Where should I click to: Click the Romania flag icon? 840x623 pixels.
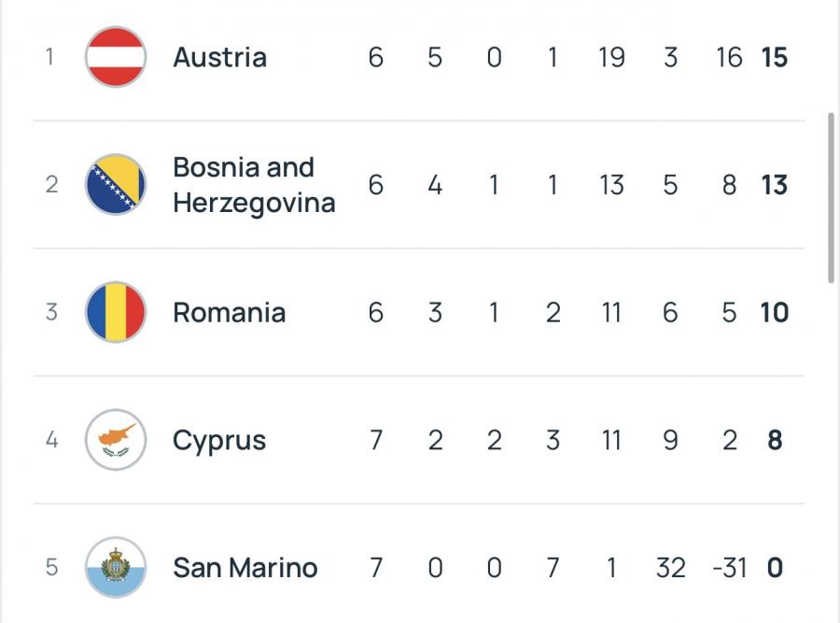(116, 312)
